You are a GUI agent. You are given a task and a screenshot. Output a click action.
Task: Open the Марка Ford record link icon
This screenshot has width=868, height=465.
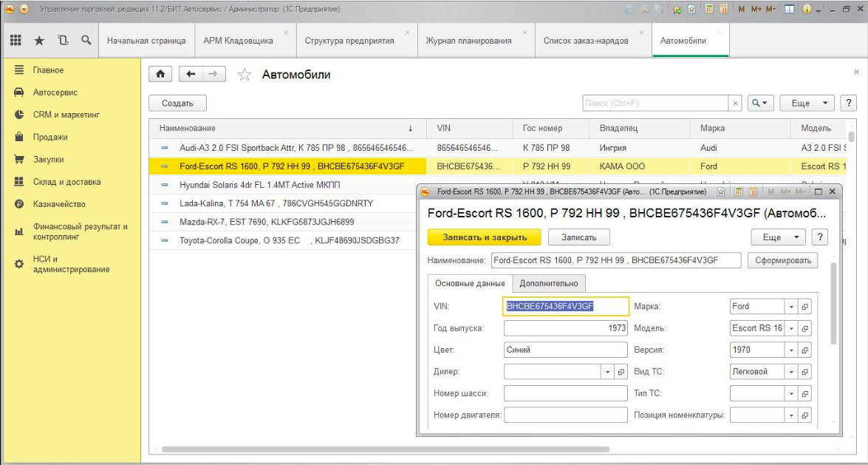click(804, 306)
